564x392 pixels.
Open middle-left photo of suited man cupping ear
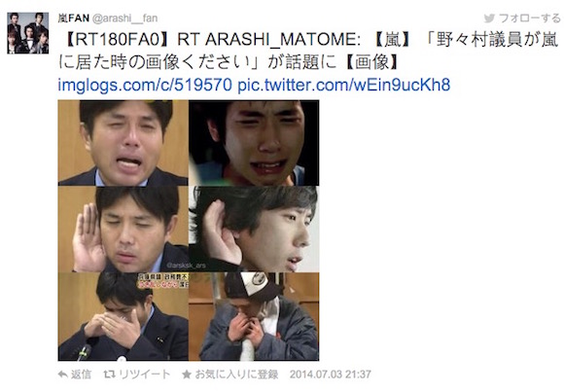click(x=123, y=229)
